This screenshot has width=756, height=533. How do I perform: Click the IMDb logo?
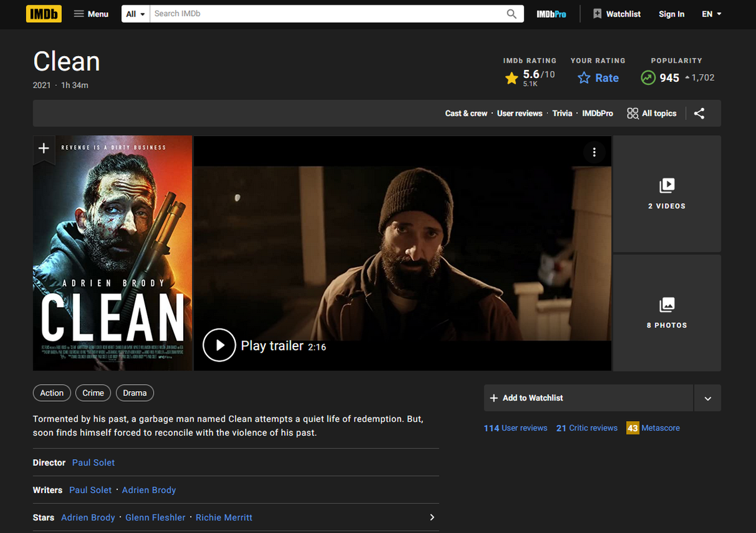click(43, 14)
